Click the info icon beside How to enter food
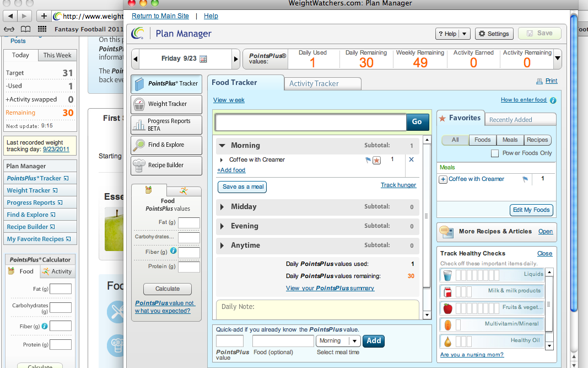588x368 pixels. (x=553, y=100)
